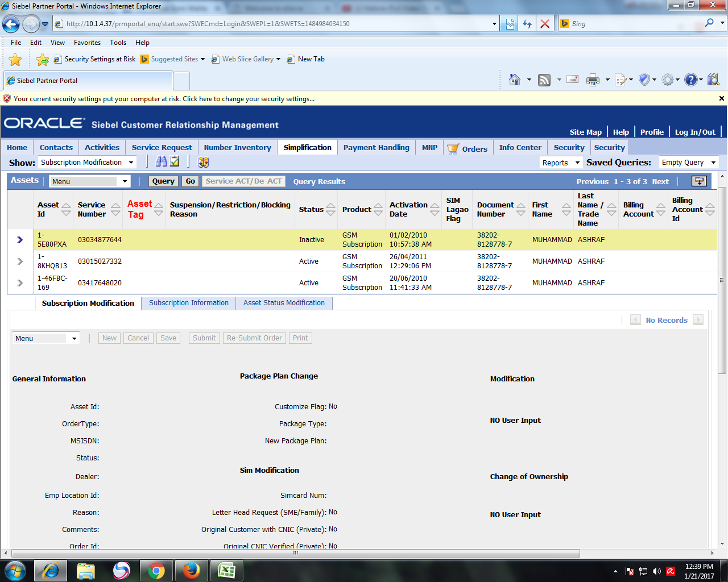This screenshot has width=728, height=582.
Task: Click the Refresh page icon
Action: [x=527, y=24]
